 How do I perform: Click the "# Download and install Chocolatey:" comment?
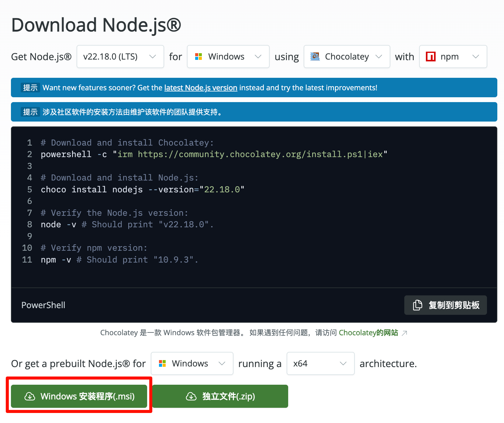(127, 143)
